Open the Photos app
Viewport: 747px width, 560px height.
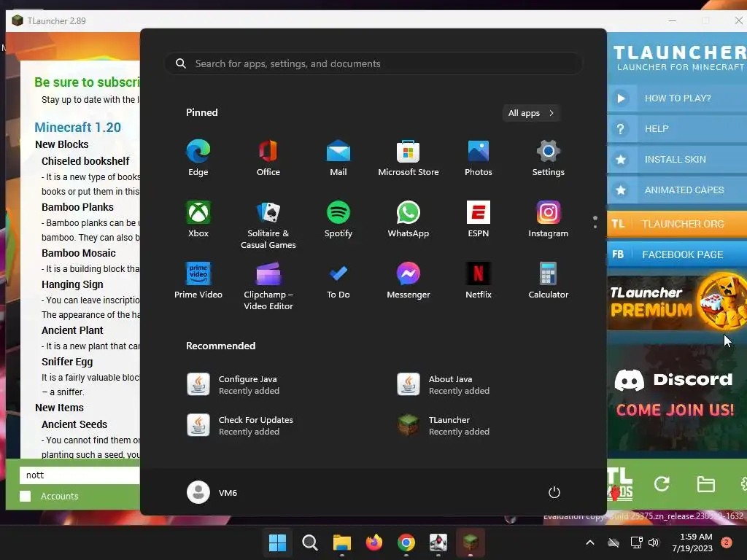[479, 158]
